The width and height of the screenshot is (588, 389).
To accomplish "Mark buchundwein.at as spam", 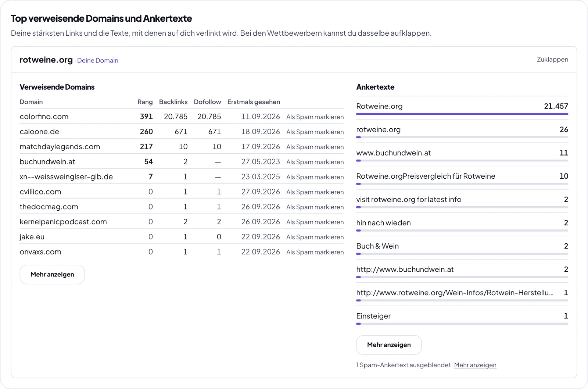I will (315, 162).
